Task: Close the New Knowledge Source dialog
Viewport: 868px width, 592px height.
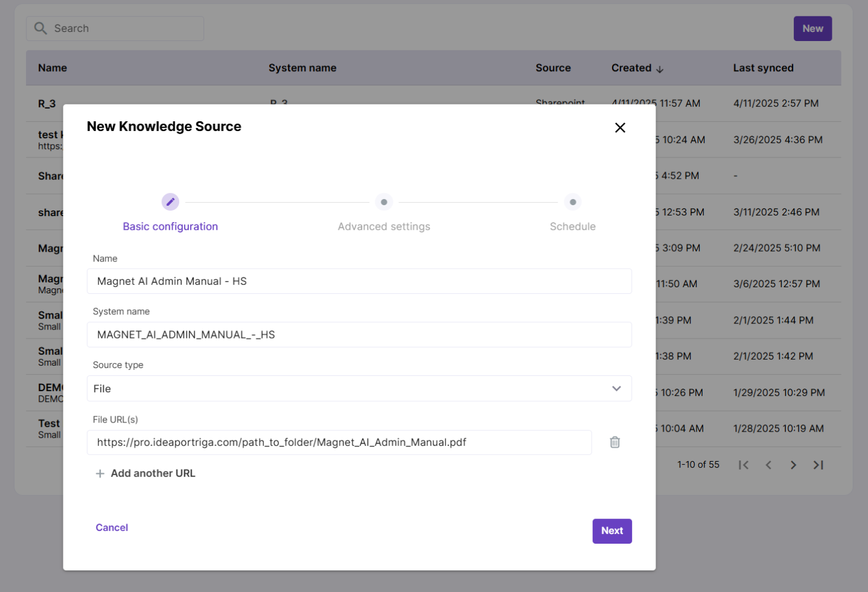Action: [x=620, y=128]
